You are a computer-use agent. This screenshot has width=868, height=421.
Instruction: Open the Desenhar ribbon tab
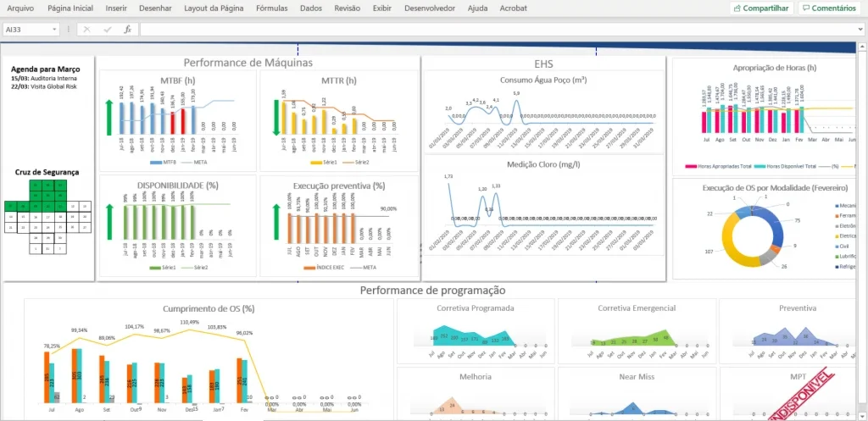pos(155,8)
